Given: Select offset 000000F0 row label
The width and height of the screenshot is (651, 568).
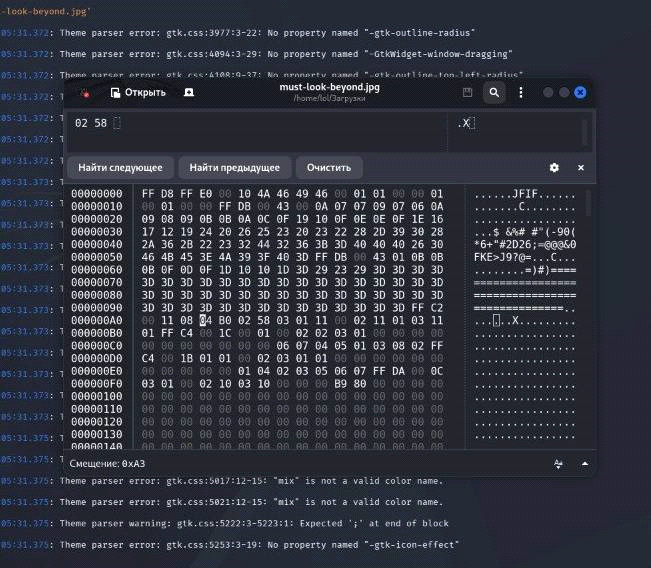Looking at the screenshot, I should (x=97, y=384).
